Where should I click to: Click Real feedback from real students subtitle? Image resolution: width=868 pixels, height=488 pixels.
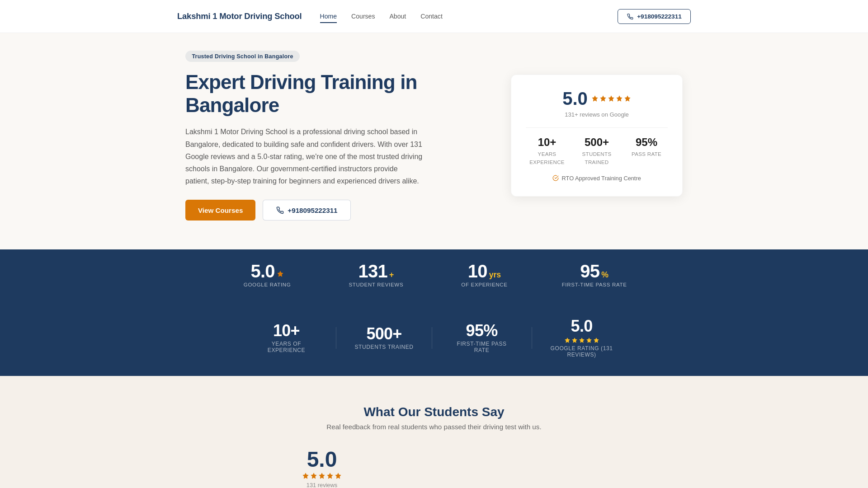click(434, 427)
